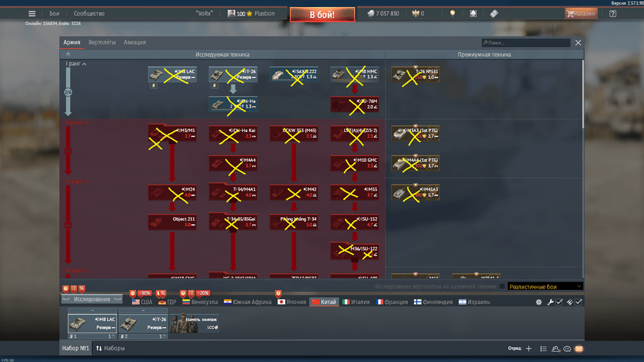644x362 pixels.
Task: Select the Italy flag nation
Action: coord(355,302)
